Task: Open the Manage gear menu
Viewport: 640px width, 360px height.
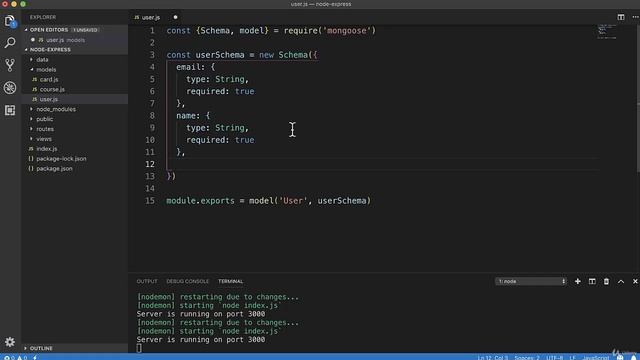Action: point(10,342)
